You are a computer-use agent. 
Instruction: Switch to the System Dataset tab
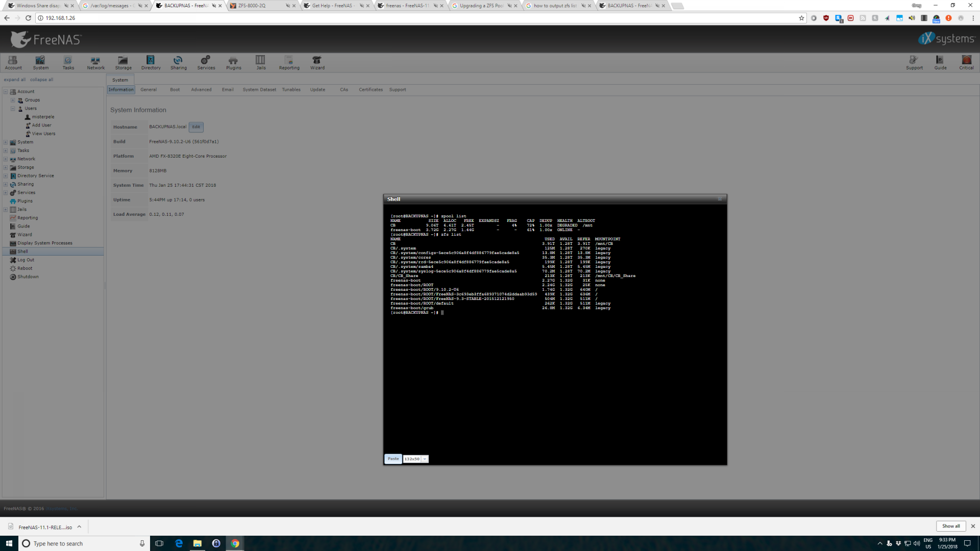click(259, 90)
